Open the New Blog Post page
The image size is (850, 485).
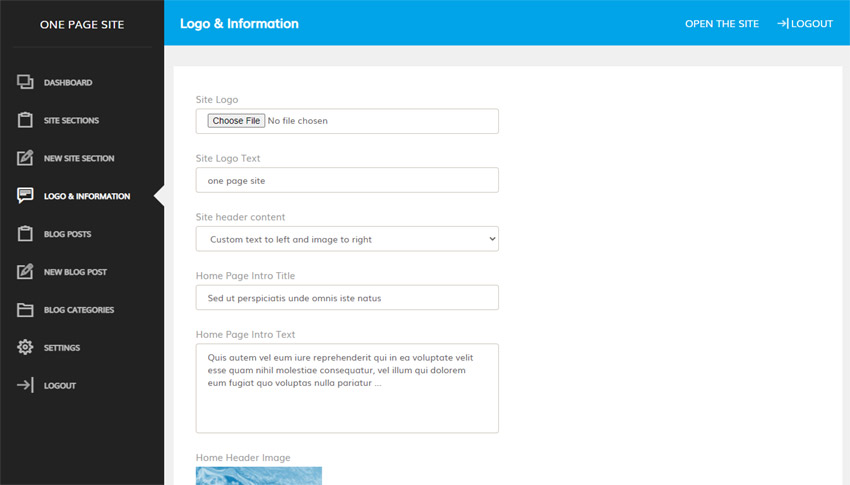tap(75, 272)
